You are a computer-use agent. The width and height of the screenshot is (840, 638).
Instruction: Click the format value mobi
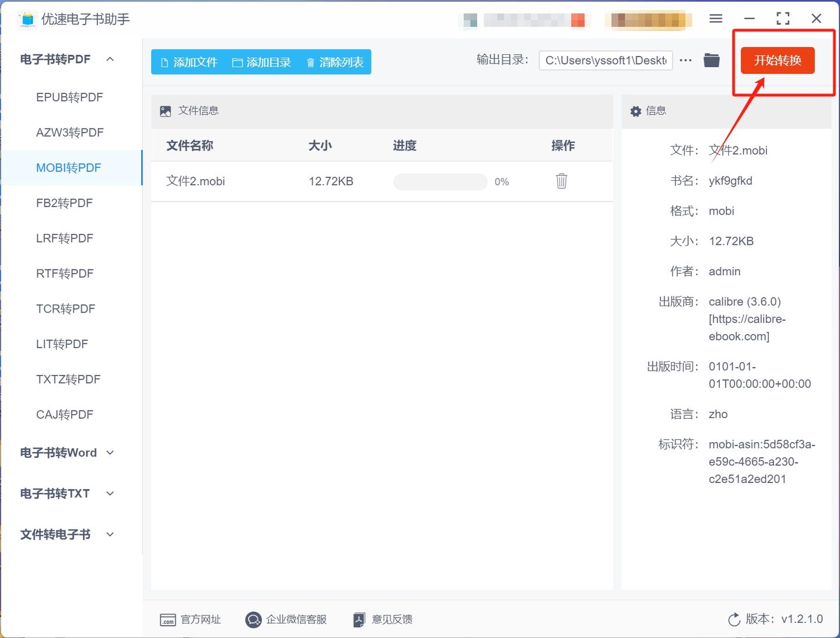tap(722, 211)
